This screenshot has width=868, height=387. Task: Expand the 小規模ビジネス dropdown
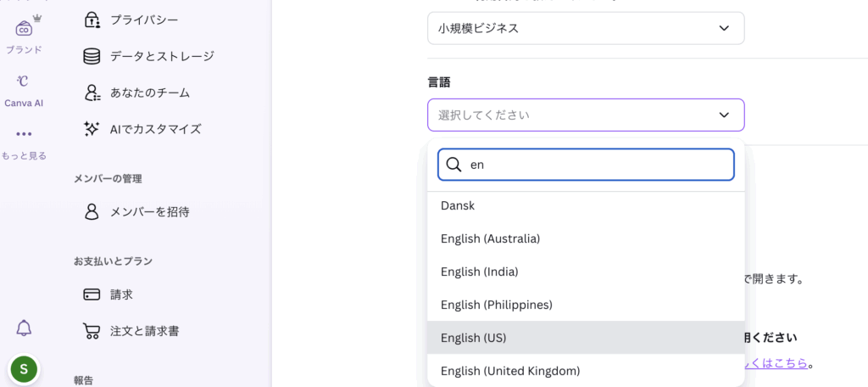click(x=586, y=28)
